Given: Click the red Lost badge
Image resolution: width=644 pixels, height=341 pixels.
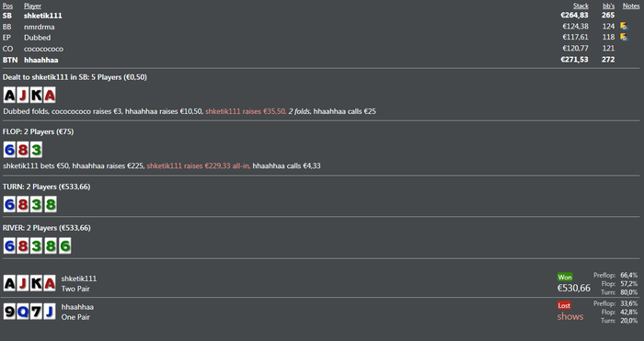Looking at the screenshot, I should tap(564, 305).
